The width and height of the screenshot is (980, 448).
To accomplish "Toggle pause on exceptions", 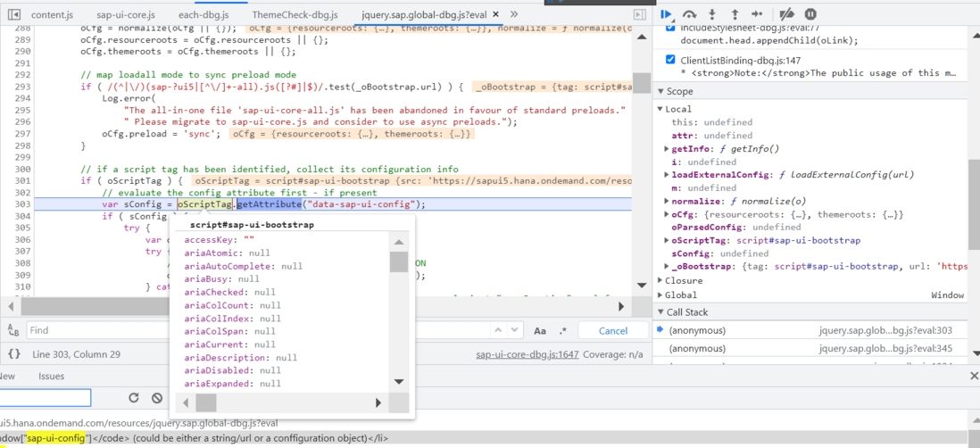I will pyautogui.click(x=810, y=13).
